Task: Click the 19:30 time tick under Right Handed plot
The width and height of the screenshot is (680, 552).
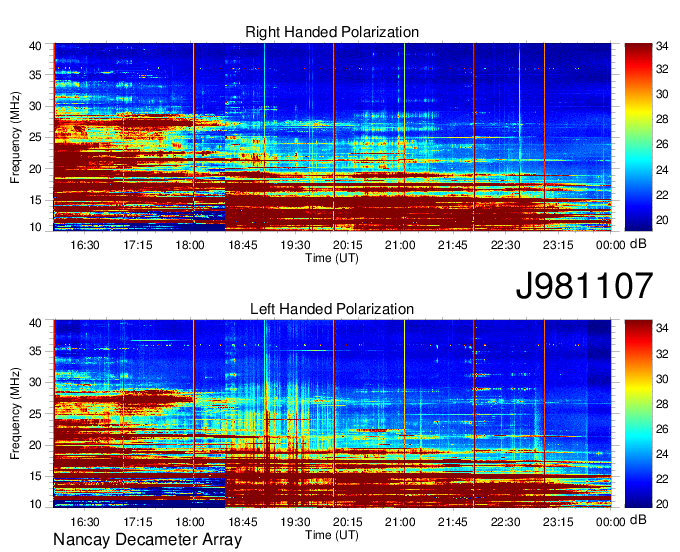Action: tap(295, 245)
